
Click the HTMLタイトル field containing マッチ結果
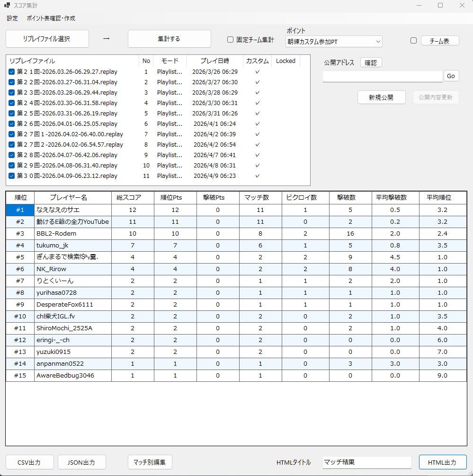click(367, 462)
